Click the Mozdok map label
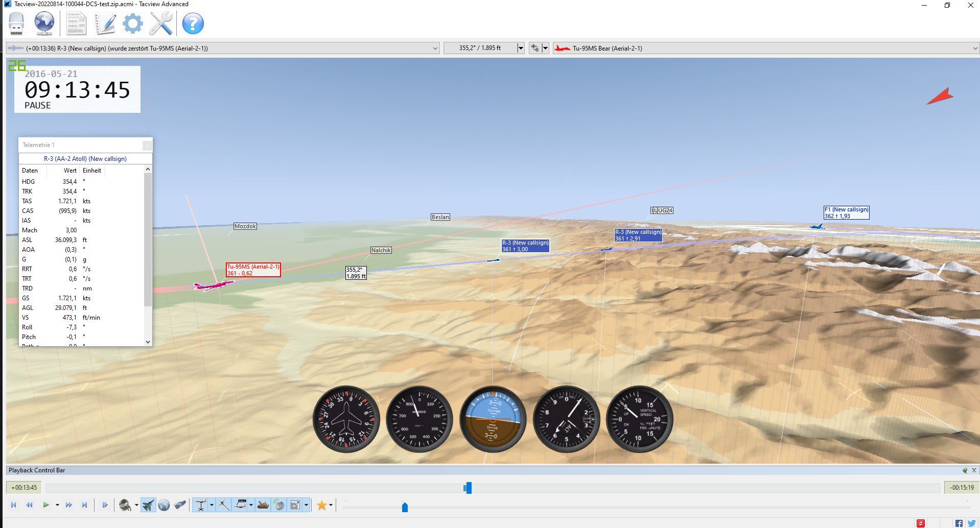The width and height of the screenshot is (980, 528). point(245,226)
